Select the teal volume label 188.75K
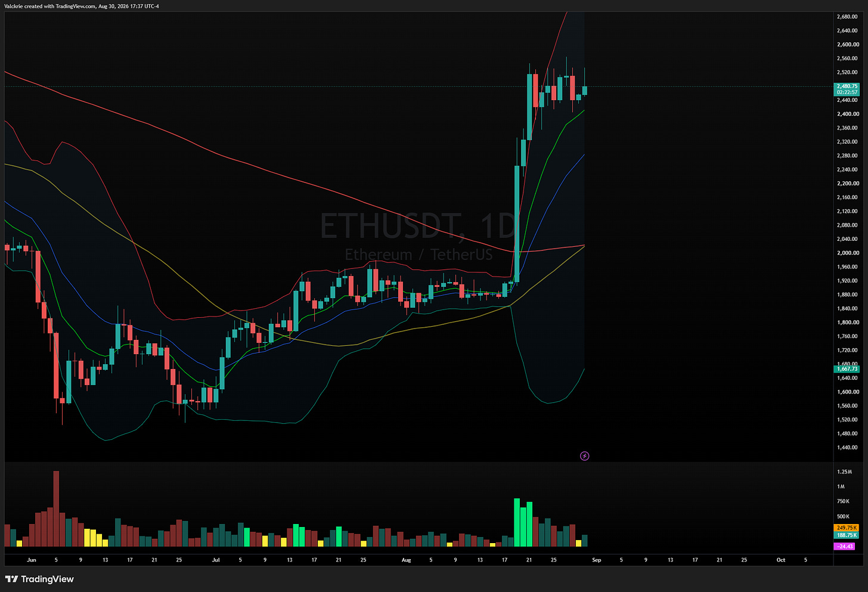This screenshot has width=868, height=592. [x=847, y=535]
